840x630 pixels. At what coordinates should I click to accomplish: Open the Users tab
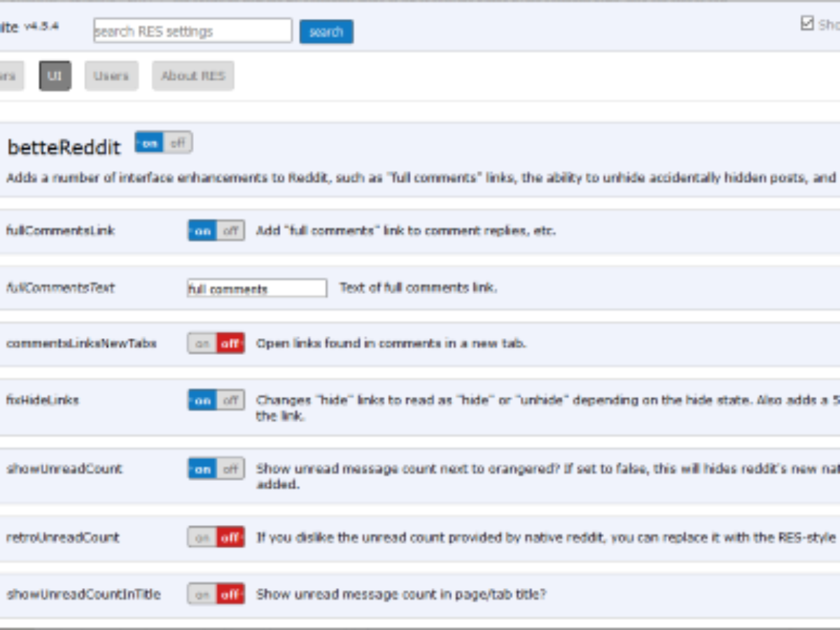111,76
